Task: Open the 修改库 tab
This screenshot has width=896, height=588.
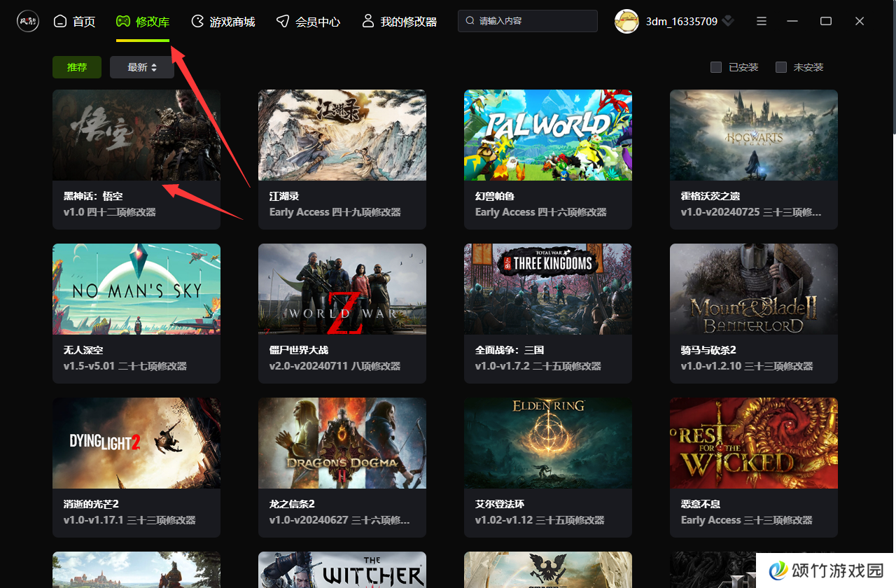Action: click(143, 22)
